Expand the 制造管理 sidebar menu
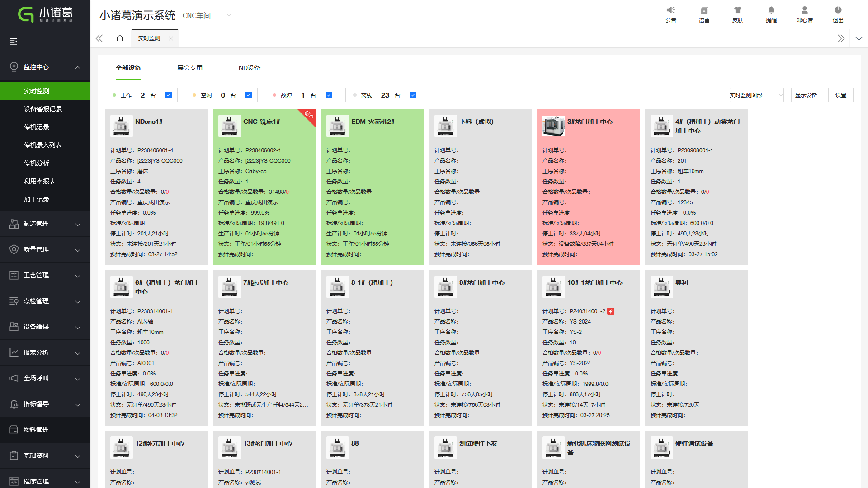Viewport: 868px width, 488px height. (45, 224)
